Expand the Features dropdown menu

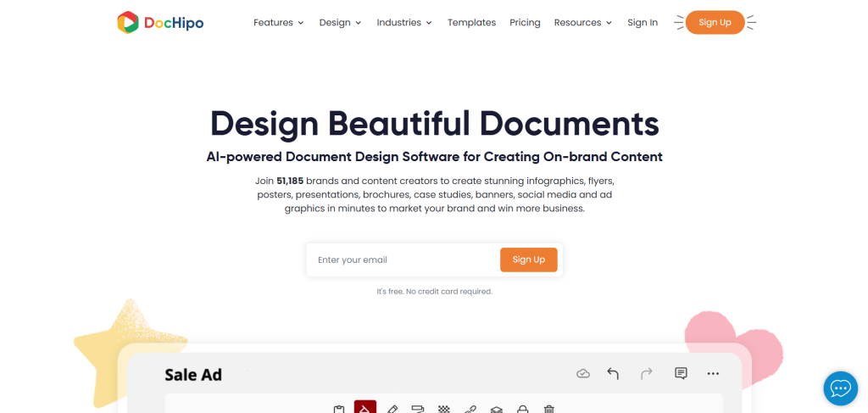278,23
